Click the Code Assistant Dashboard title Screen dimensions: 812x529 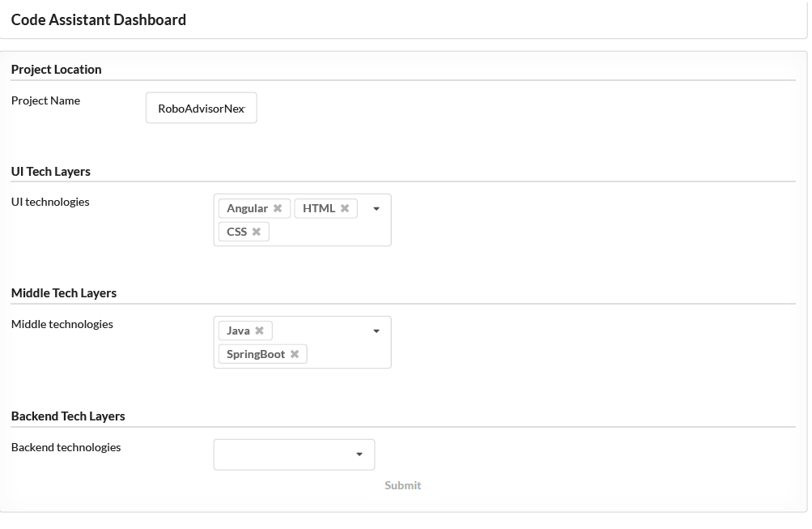tap(99, 19)
